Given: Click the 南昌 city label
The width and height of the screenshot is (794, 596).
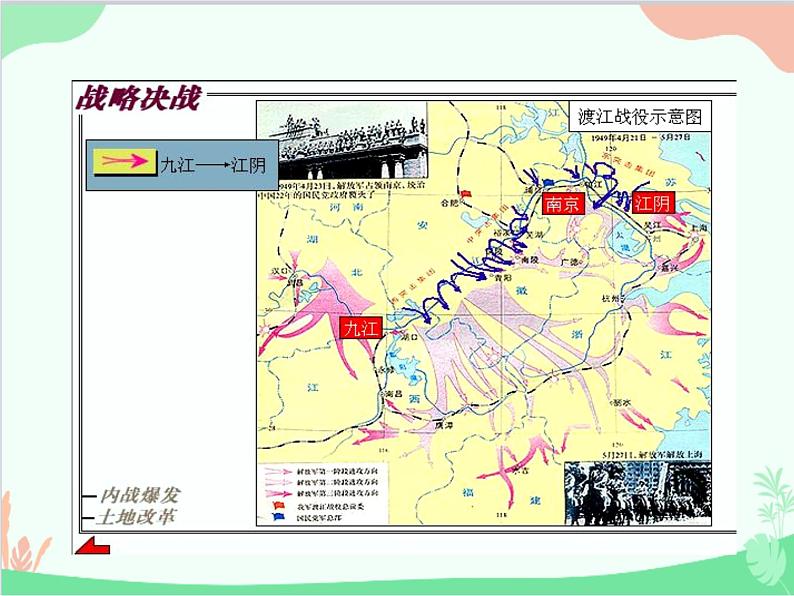Looking at the screenshot, I should (x=393, y=393).
